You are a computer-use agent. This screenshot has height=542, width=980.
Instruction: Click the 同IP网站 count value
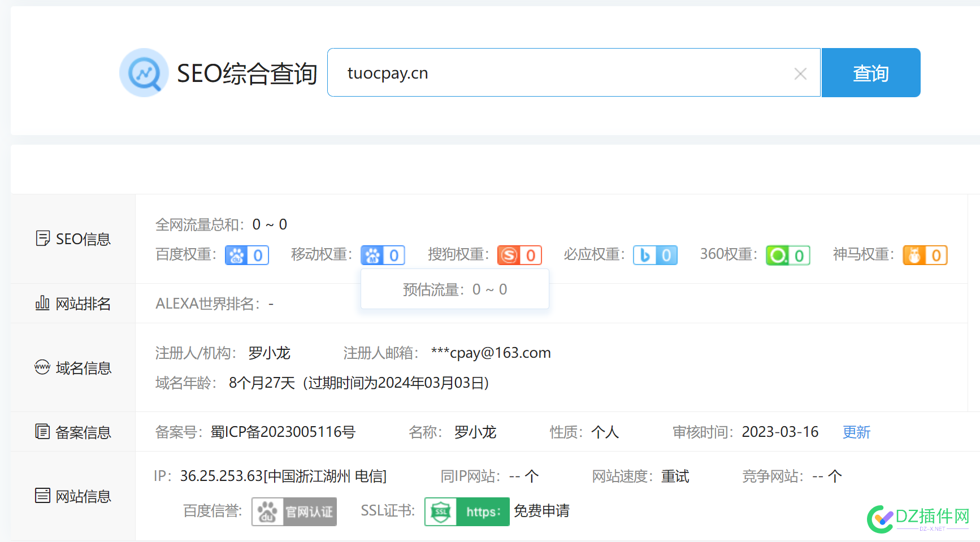click(x=524, y=476)
